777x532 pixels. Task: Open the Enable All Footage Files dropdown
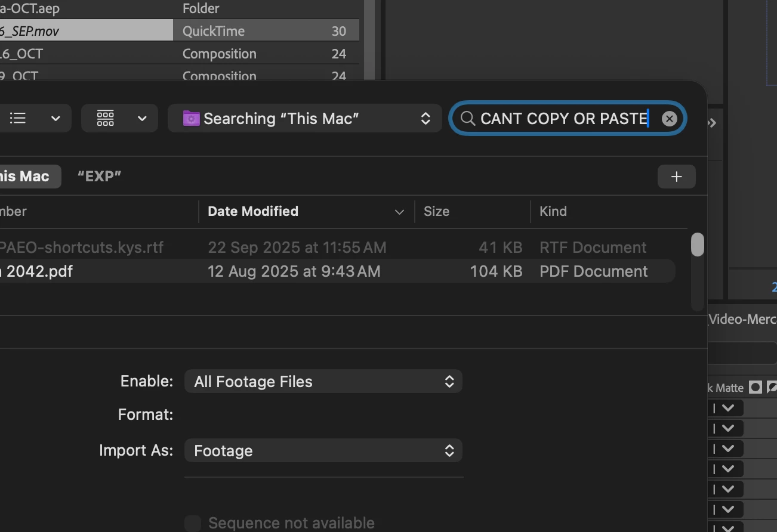pyautogui.click(x=323, y=382)
